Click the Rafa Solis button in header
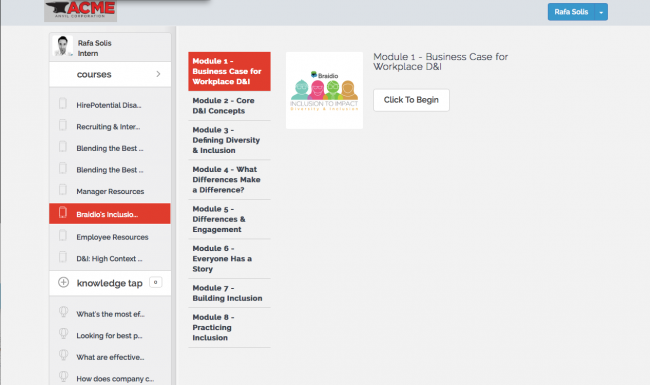 (x=571, y=12)
